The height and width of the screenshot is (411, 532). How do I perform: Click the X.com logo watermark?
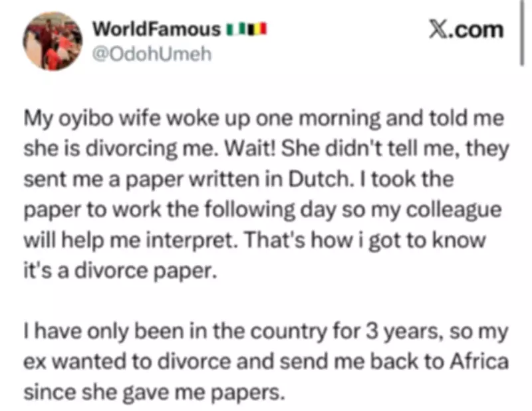(x=465, y=30)
